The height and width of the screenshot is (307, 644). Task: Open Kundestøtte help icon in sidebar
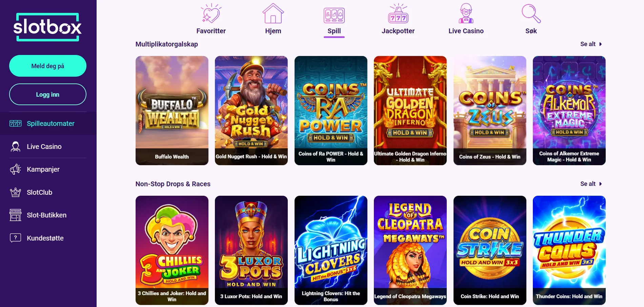[x=15, y=238]
